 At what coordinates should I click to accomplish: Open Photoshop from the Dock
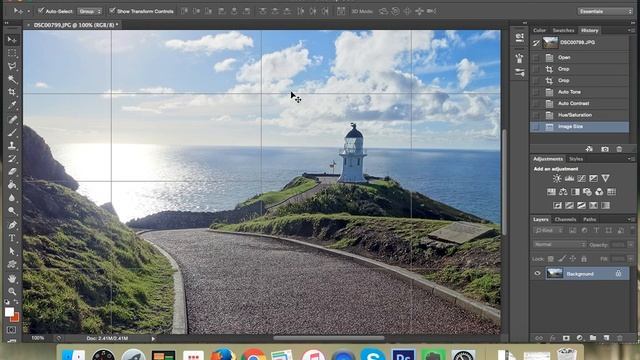(x=403, y=355)
